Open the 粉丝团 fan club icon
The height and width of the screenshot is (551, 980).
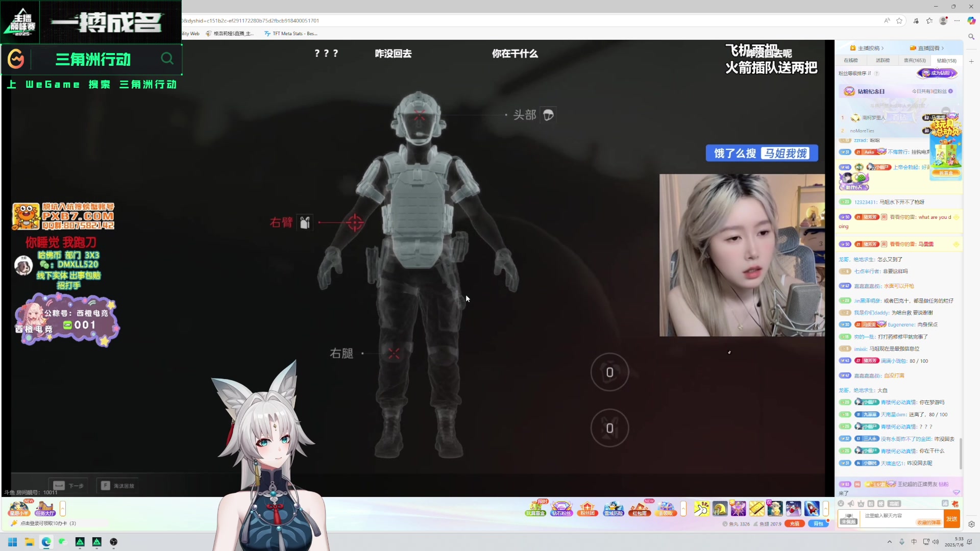587,508
